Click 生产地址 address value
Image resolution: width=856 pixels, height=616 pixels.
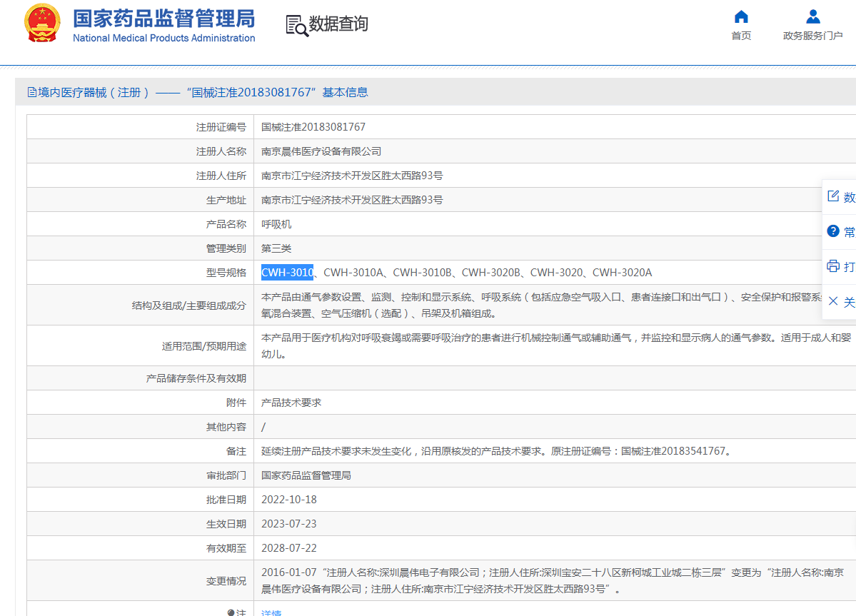click(x=352, y=200)
